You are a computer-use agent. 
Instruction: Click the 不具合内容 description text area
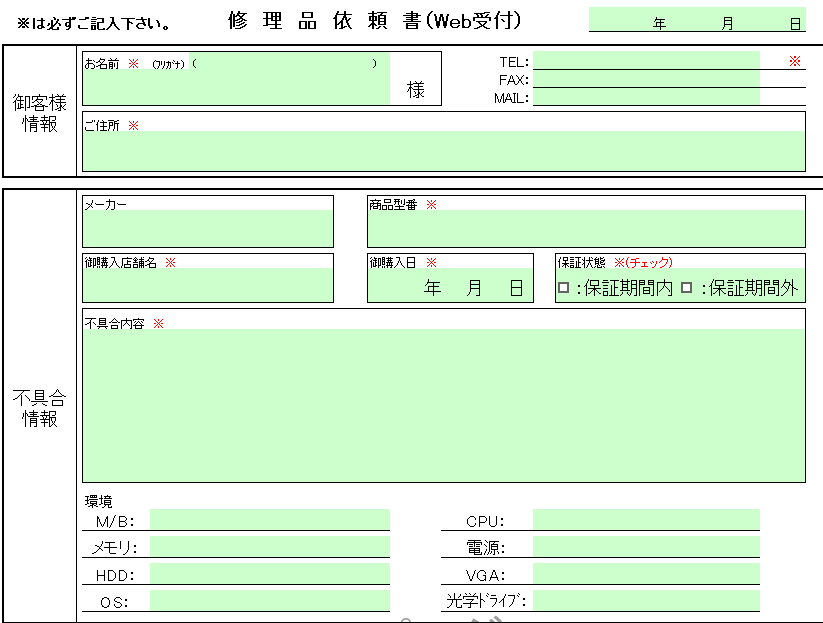pyautogui.click(x=443, y=405)
